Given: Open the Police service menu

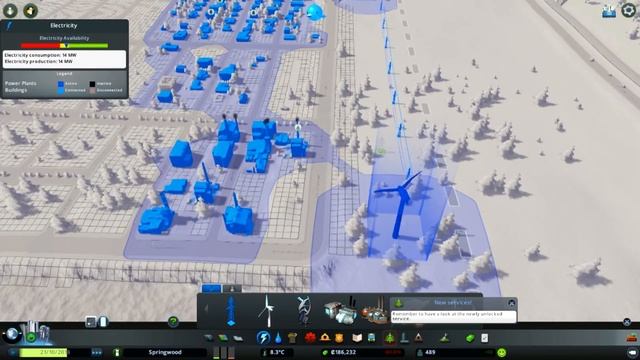Looking at the screenshot, I should point(339,338).
